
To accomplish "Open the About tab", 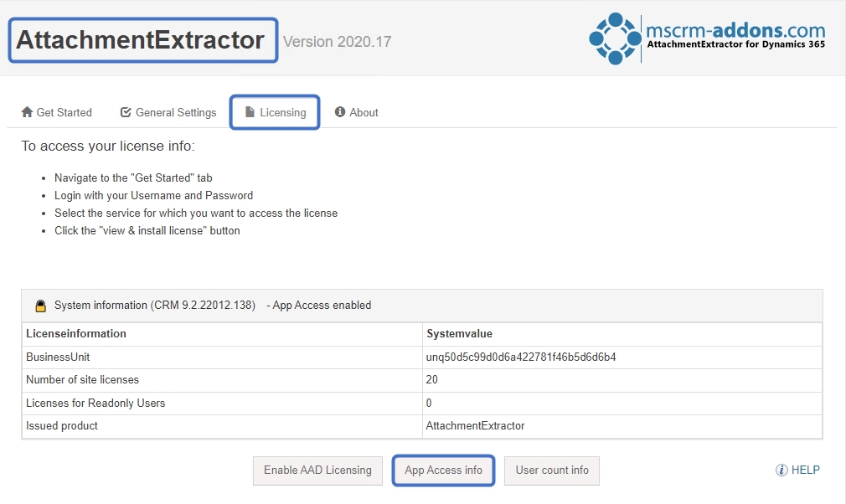I will pos(356,112).
